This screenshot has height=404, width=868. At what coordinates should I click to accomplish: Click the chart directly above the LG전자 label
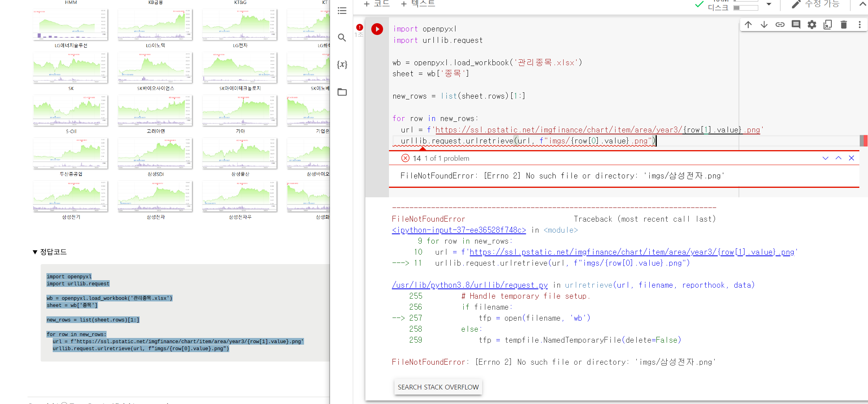pos(240,25)
